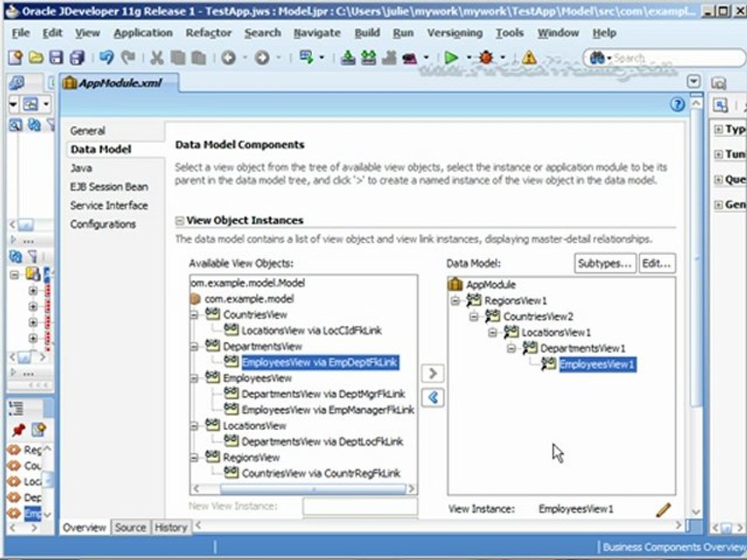Switch to the History tab
This screenshot has height=560, width=747.
(170, 527)
